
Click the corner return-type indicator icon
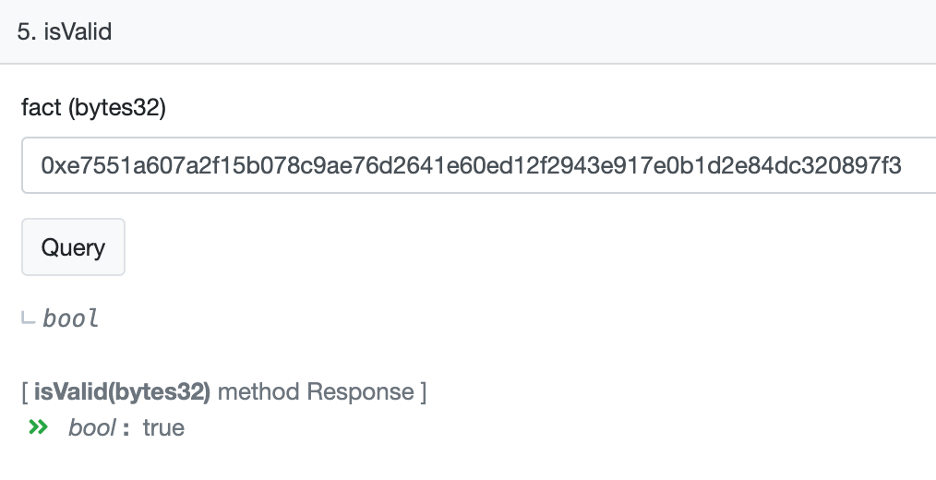pos(27,319)
